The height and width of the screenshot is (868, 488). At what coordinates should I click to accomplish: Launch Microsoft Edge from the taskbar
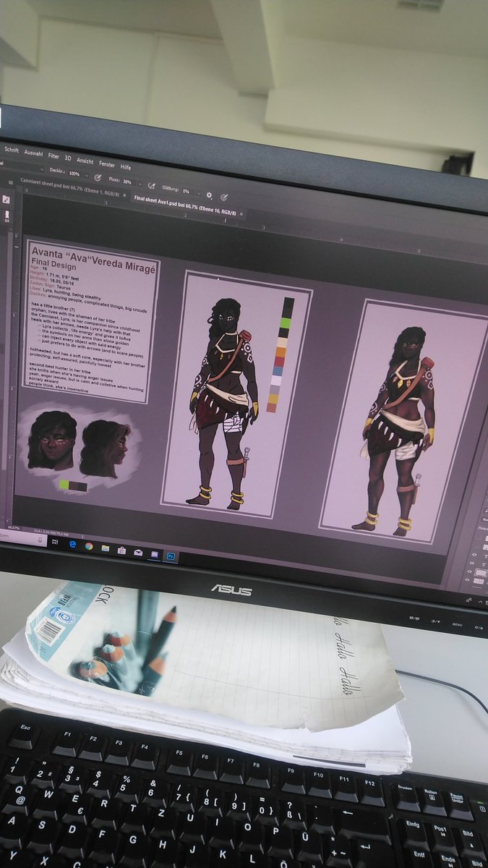coord(72,544)
